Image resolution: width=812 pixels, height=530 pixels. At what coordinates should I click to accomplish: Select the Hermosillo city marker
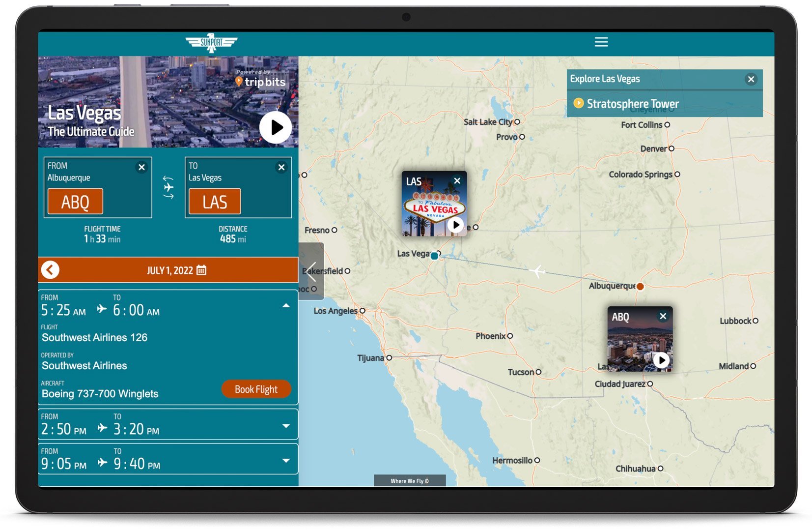[537, 460]
